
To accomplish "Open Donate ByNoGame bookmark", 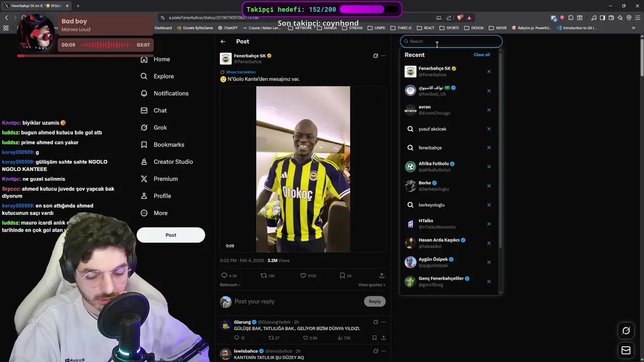I will (x=195, y=28).
